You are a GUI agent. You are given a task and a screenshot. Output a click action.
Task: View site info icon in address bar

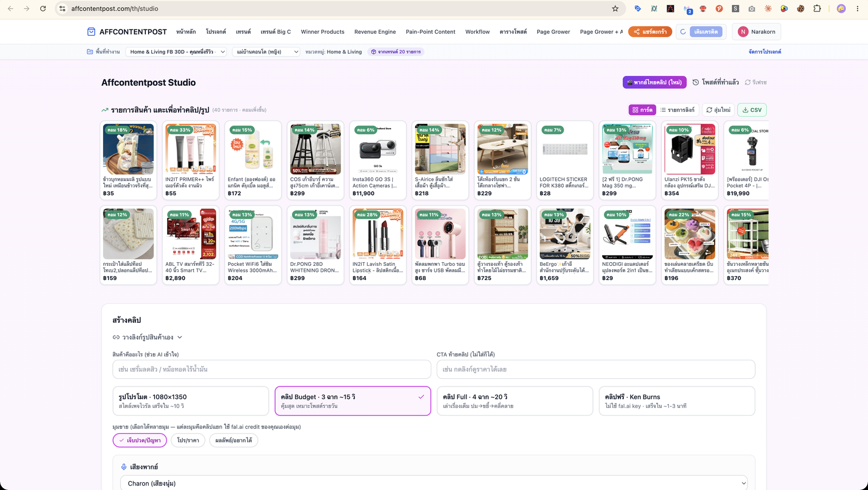pyautogui.click(x=62, y=9)
